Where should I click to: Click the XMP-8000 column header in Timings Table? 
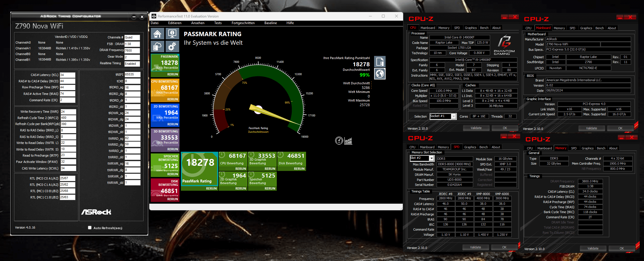pos(483,194)
